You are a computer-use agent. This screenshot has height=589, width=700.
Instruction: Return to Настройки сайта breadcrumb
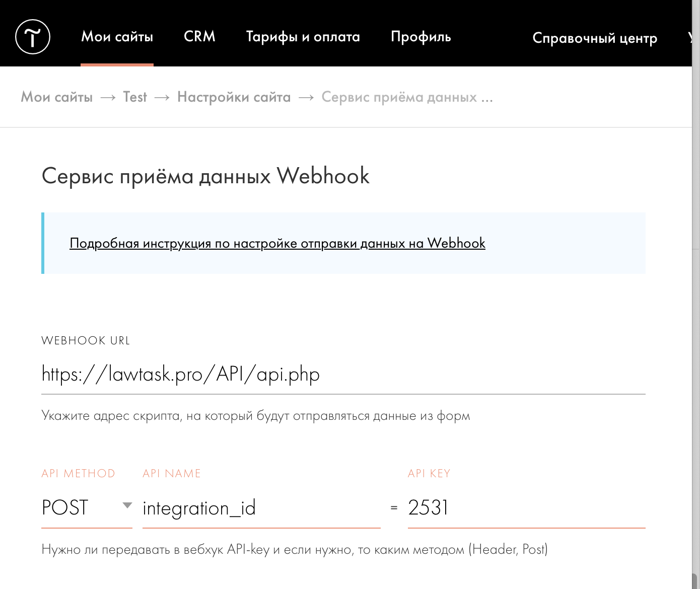pyautogui.click(x=234, y=97)
